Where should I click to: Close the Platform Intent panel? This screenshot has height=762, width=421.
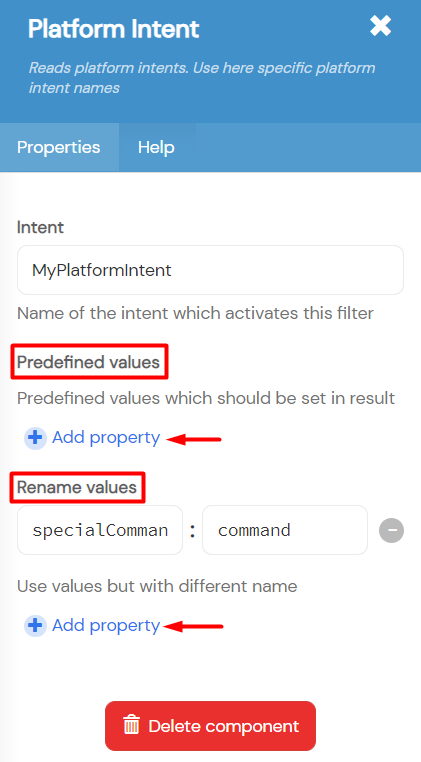[x=380, y=25]
